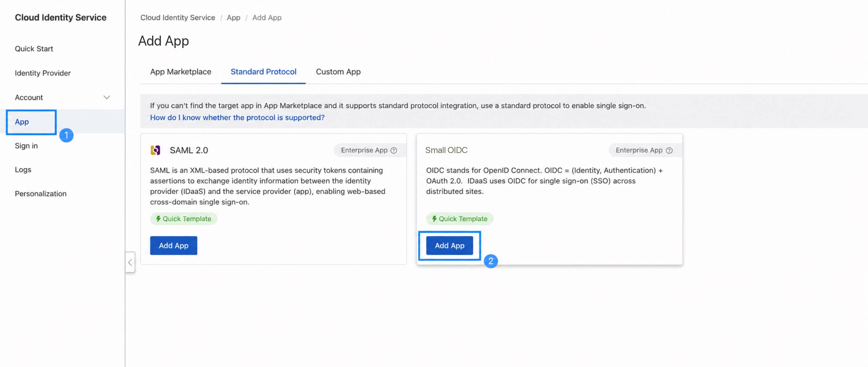Open the App Marketplace tab
This screenshot has width=868, height=367.
point(180,72)
